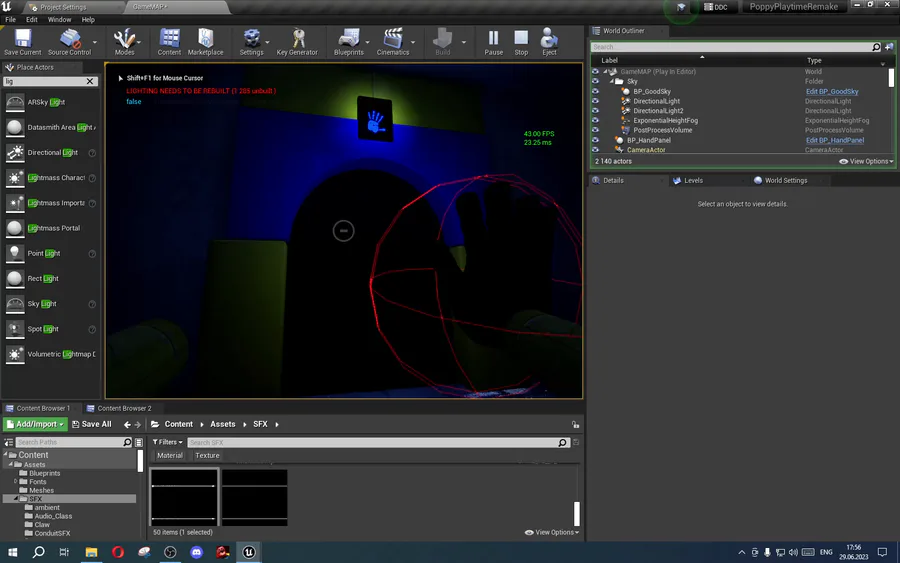Viewport: 900px width, 563px height.
Task: Select Lightmass Portal actor entry
Action: (x=50, y=228)
